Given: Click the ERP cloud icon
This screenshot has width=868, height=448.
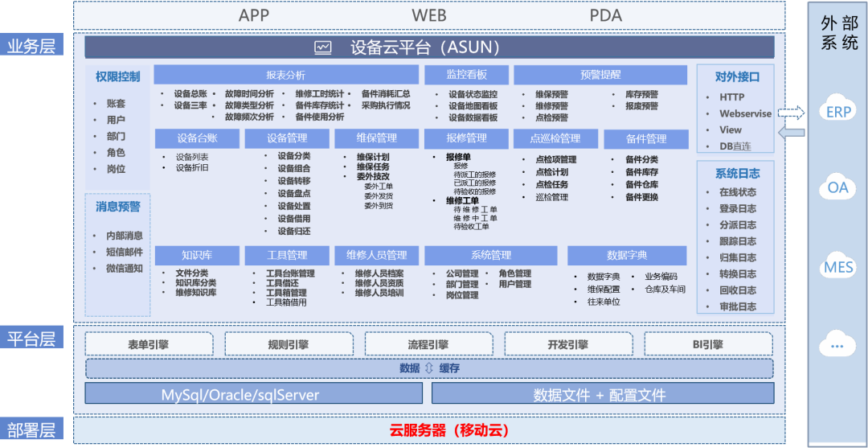Looking at the screenshot, I should pyautogui.click(x=838, y=111).
